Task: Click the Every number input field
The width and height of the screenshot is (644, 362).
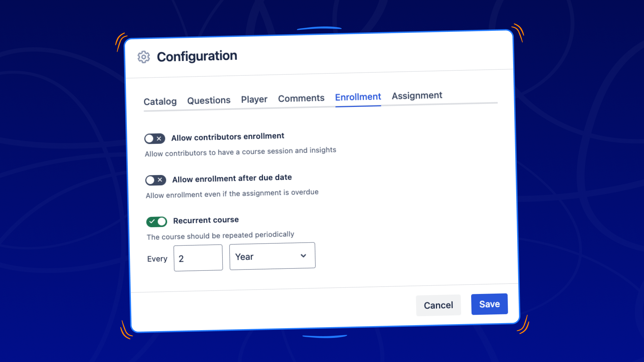Action: point(198,258)
